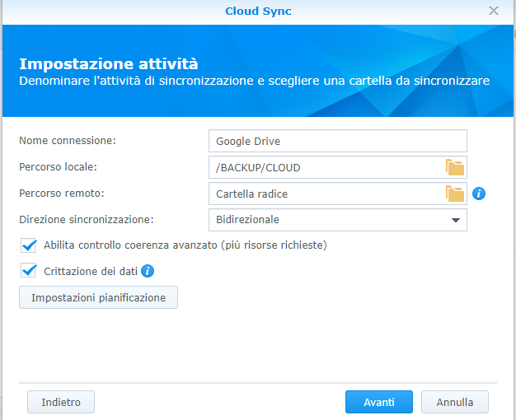Click the Cartella radice remote path field
The image size is (516, 420).
[326, 194]
